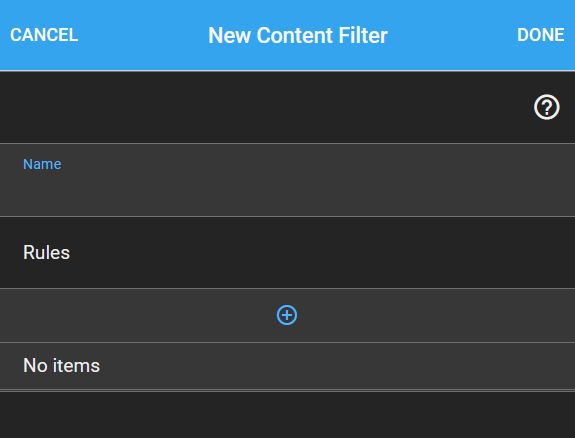Click the dark strip left of the help icon
The image size is (575, 438).
[266, 107]
